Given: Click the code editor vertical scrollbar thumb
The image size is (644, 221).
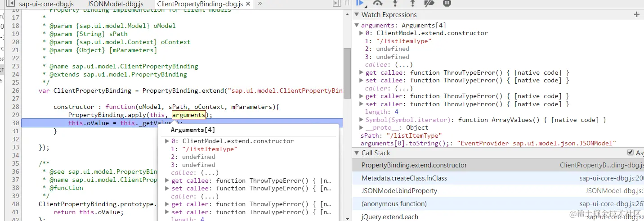Looking at the screenshot, I should point(347,73).
